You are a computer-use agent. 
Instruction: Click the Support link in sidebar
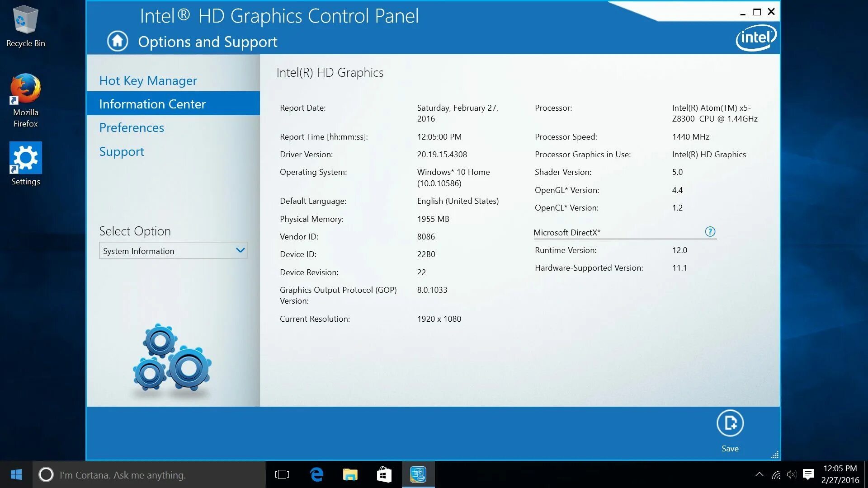coord(122,151)
